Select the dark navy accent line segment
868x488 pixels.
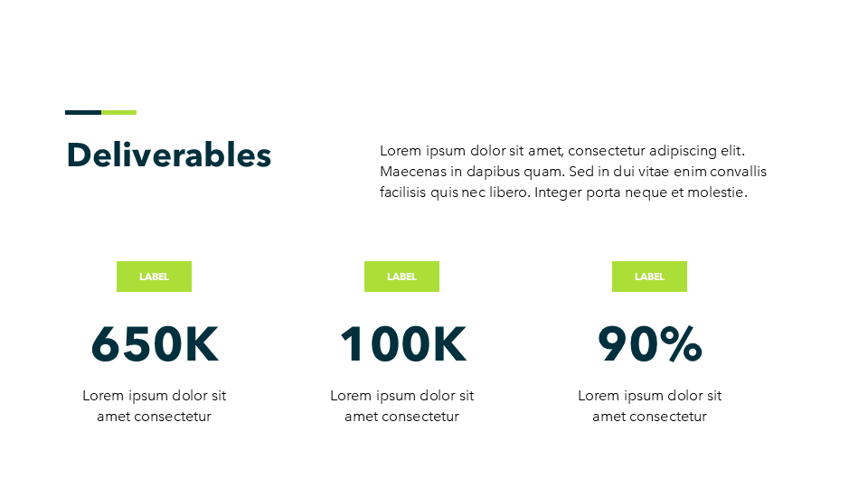click(83, 112)
